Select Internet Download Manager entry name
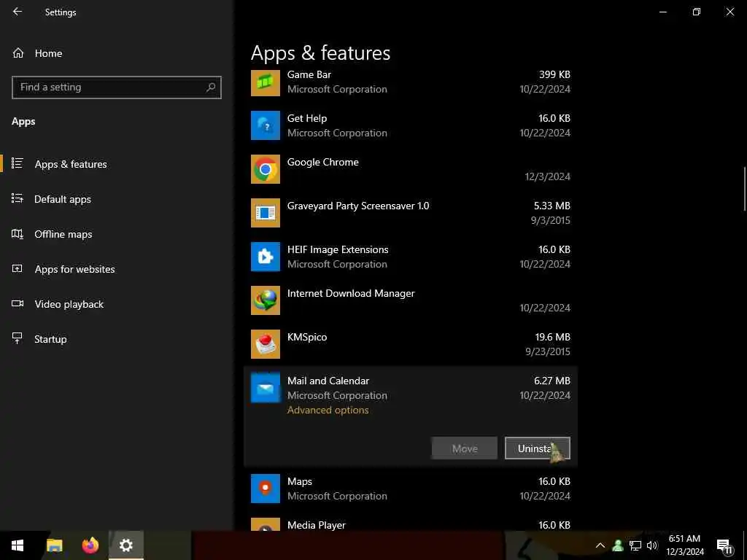The height and width of the screenshot is (560, 747). tap(351, 293)
